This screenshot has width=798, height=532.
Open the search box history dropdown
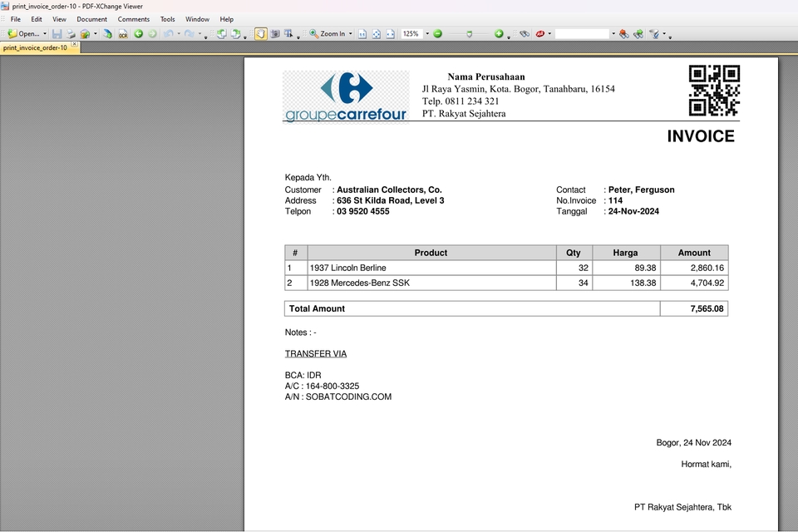click(613, 33)
